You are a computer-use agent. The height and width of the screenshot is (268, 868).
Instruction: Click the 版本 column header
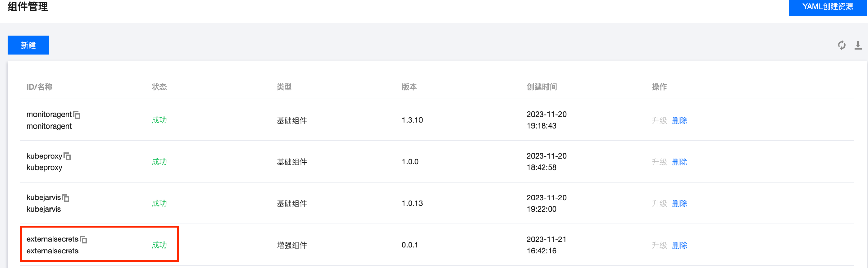[409, 87]
